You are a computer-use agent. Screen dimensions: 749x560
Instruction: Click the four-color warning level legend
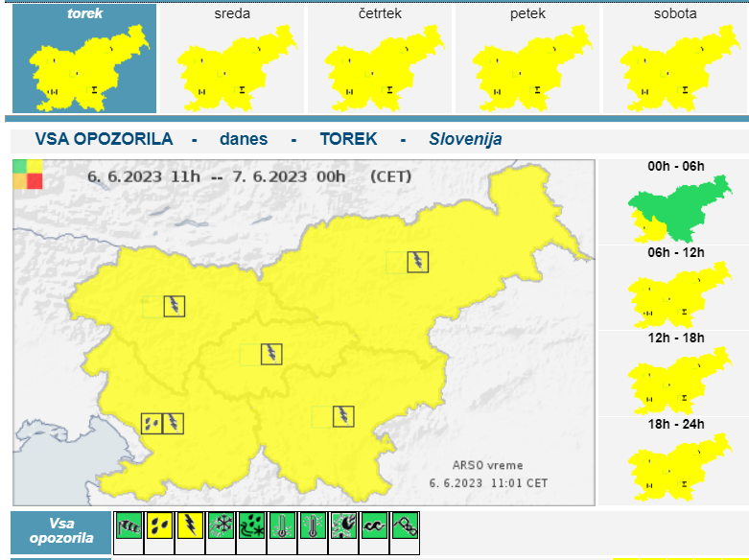point(27,175)
